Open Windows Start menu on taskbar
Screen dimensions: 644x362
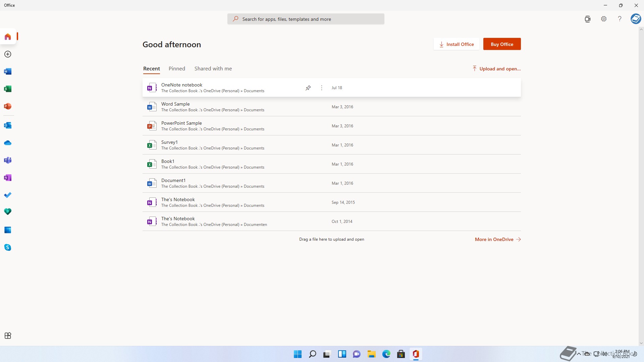pos(298,354)
